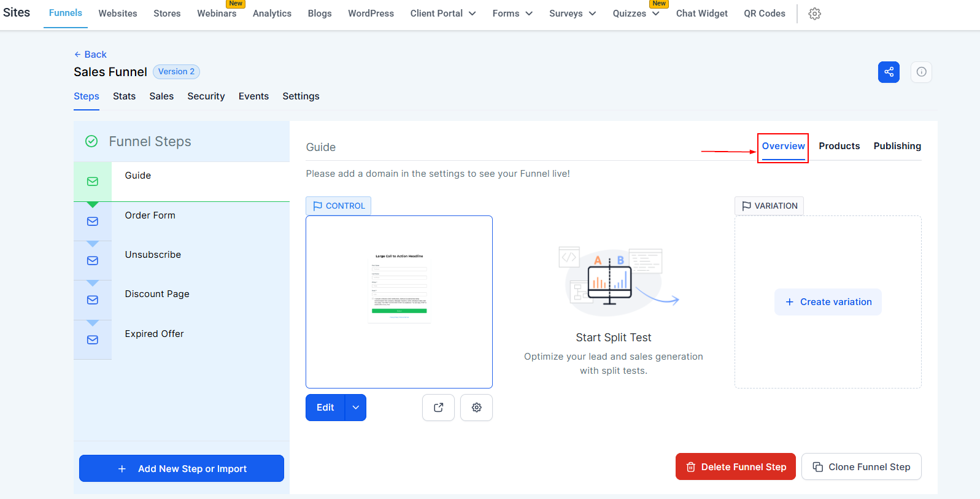Screen dimensions: 980x499
Task: Expand the Edit button dropdown arrow
Action: 356,408
